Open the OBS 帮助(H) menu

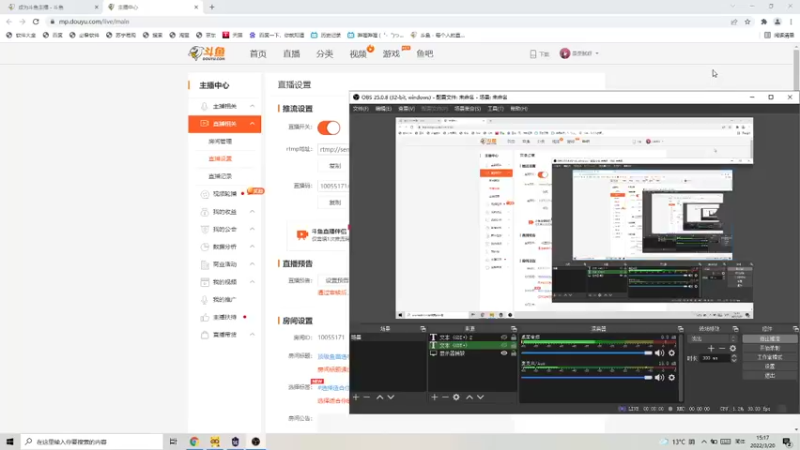coord(519,109)
